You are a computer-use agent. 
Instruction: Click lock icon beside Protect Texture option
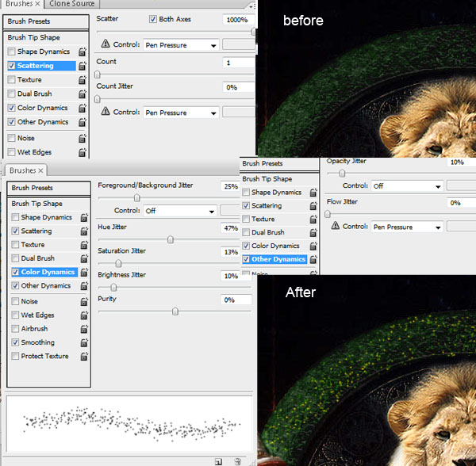pos(84,357)
